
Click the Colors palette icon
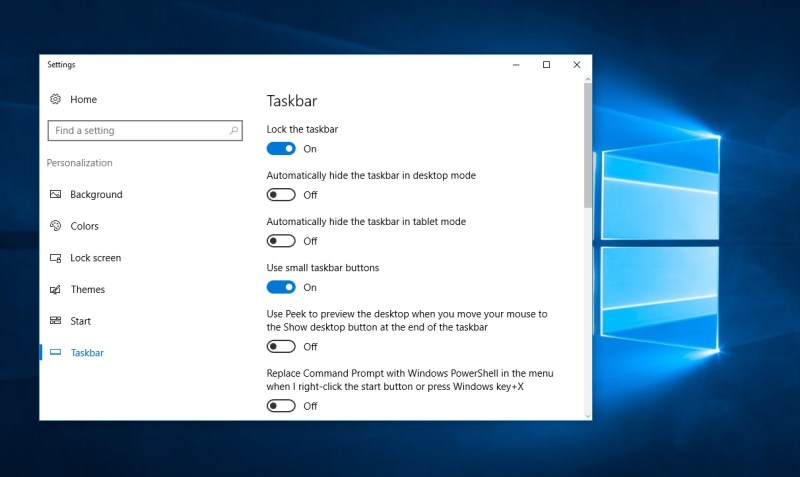(x=55, y=225)
